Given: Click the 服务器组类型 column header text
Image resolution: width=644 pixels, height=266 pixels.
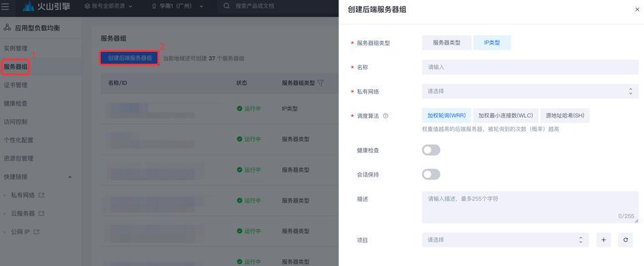Looking at the screenshot, I should click(x=298, y=83).
